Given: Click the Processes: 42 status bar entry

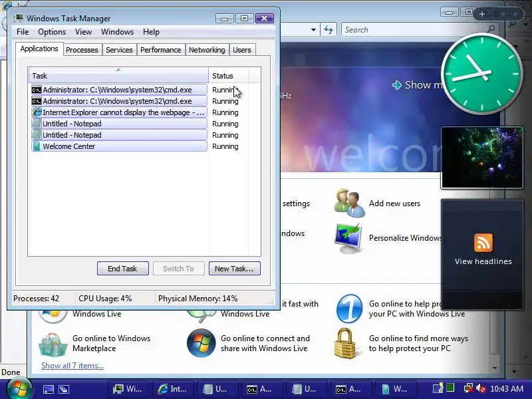Looking at the screenshot, I should click(x=37, y=299).
